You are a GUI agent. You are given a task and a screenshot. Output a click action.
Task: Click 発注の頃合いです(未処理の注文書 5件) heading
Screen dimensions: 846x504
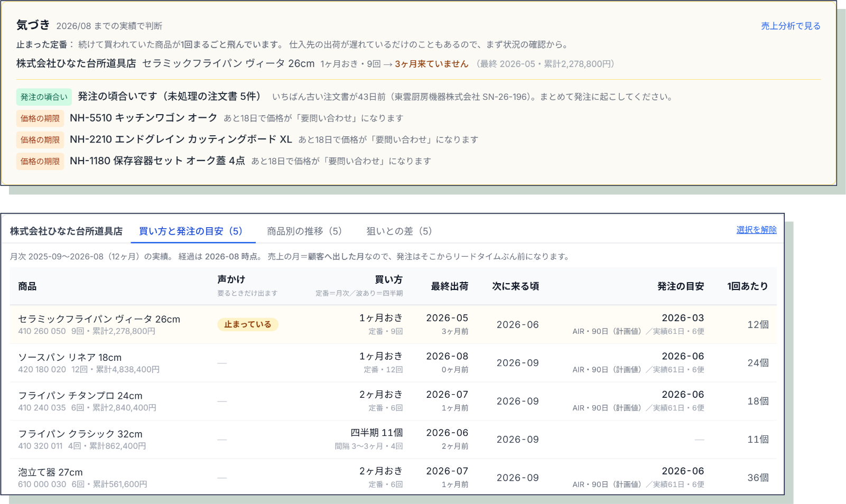pyautogui.click(x=170, y=96)
